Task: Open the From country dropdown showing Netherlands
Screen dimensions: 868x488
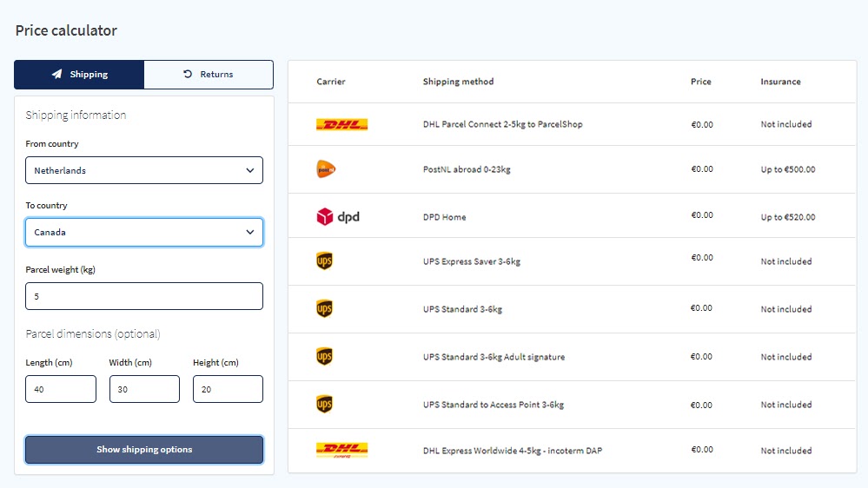Action: 144,170
